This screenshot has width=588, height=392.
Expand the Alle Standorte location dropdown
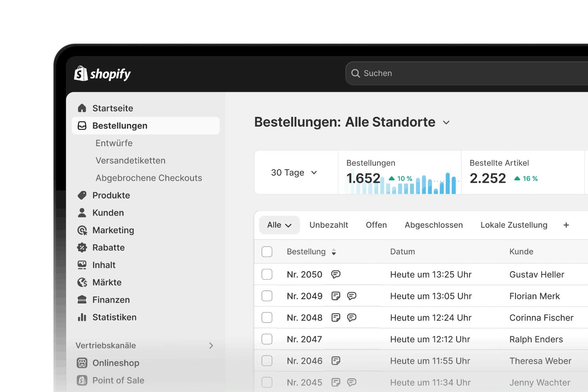point(446,123)
